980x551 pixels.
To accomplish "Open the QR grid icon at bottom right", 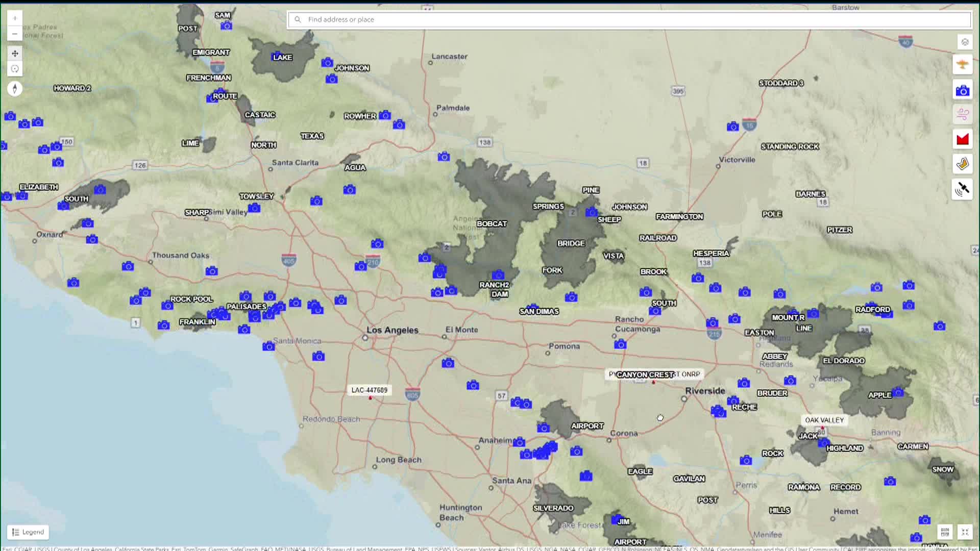I will [x=945, y=532].
